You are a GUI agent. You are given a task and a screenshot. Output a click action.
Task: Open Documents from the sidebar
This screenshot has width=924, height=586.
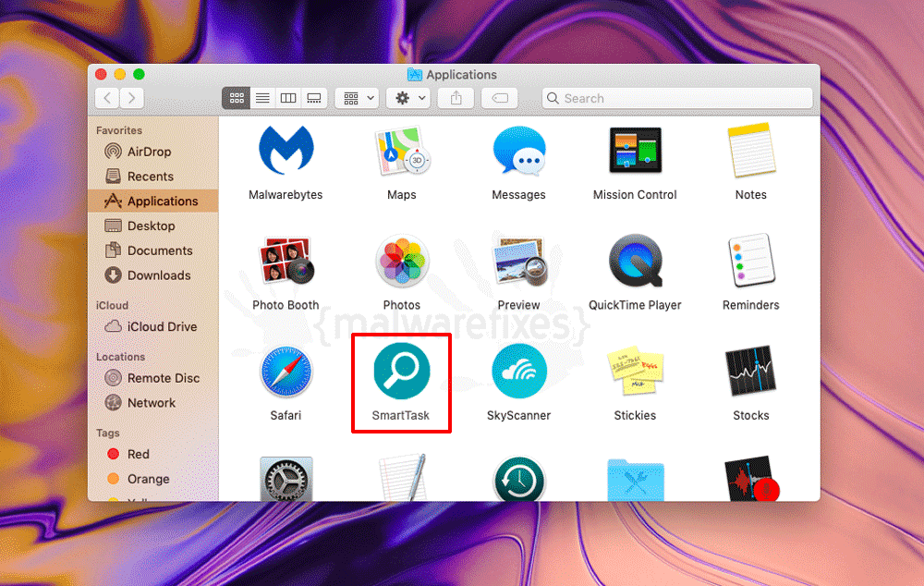[153, 250]
